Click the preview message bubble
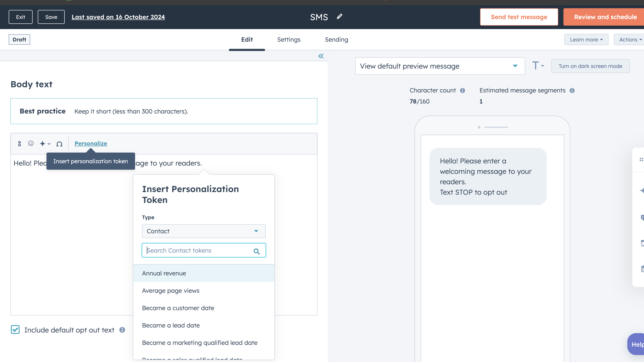Viewport: 644px width, 362px height. (x=488, y=176)
